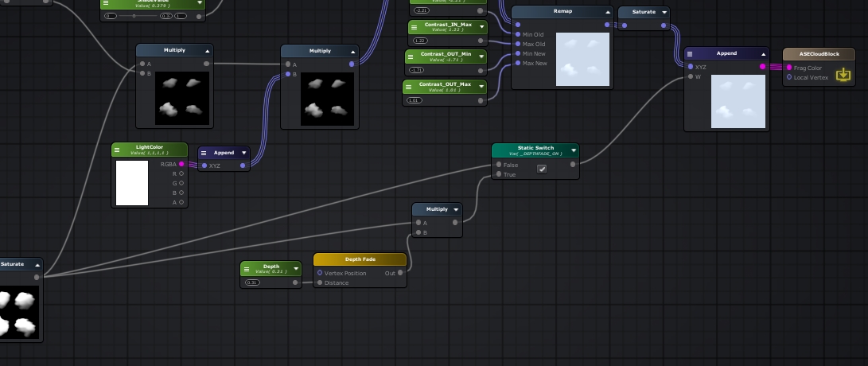Edit the Contrast_OUT_Min value field -1.71
Viewport: 868px width, 366px height.
[x=417, y=70]
